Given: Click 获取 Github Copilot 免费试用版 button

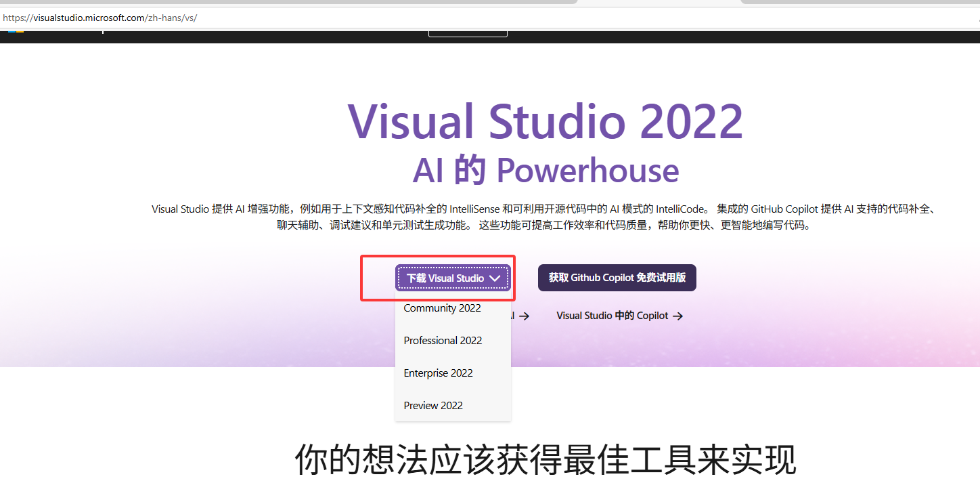Looking at the screenshot, I should click(x=617, y=278).
